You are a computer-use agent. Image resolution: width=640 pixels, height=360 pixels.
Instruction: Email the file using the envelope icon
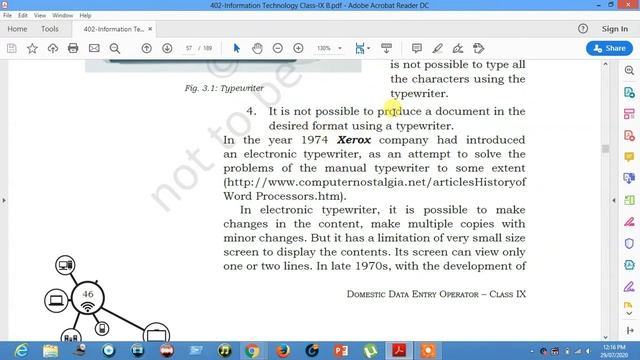(x=94, y=48)
